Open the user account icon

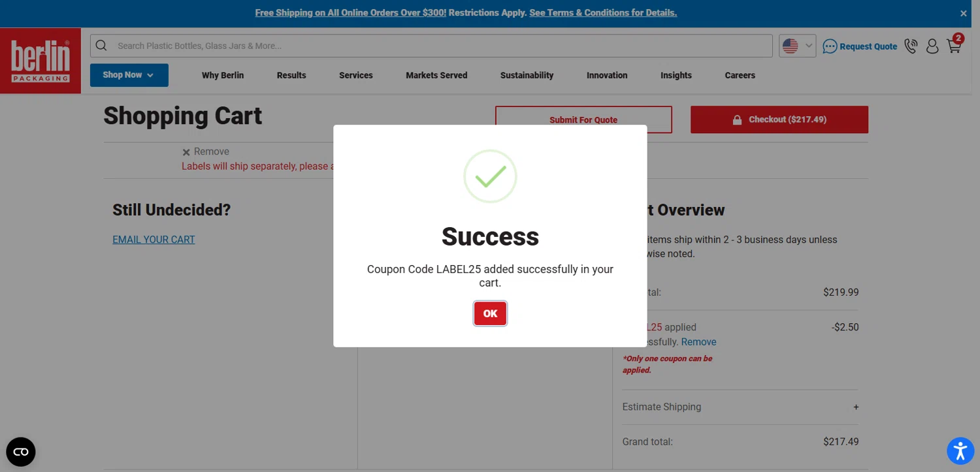(932, 46)
